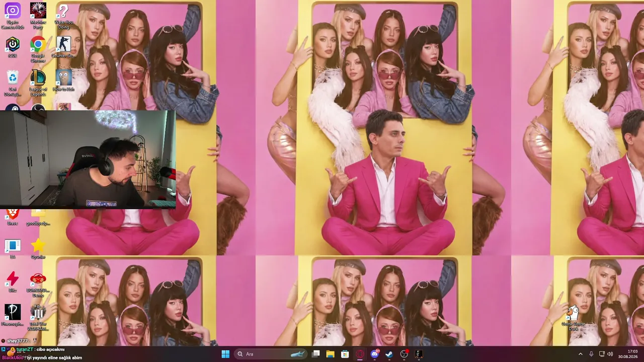Screen dimensions: 644x362
Task: Open Microsoft Store from the taskbar
Action: (345, 354)
